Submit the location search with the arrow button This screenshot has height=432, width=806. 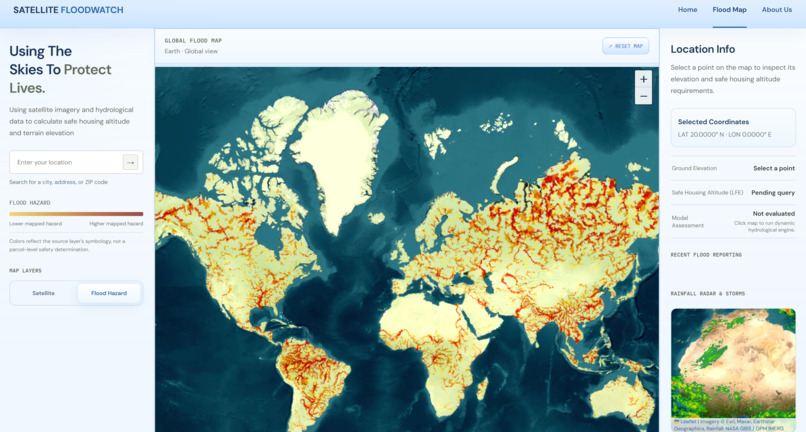pyautogui.click(x=131, y=162)
